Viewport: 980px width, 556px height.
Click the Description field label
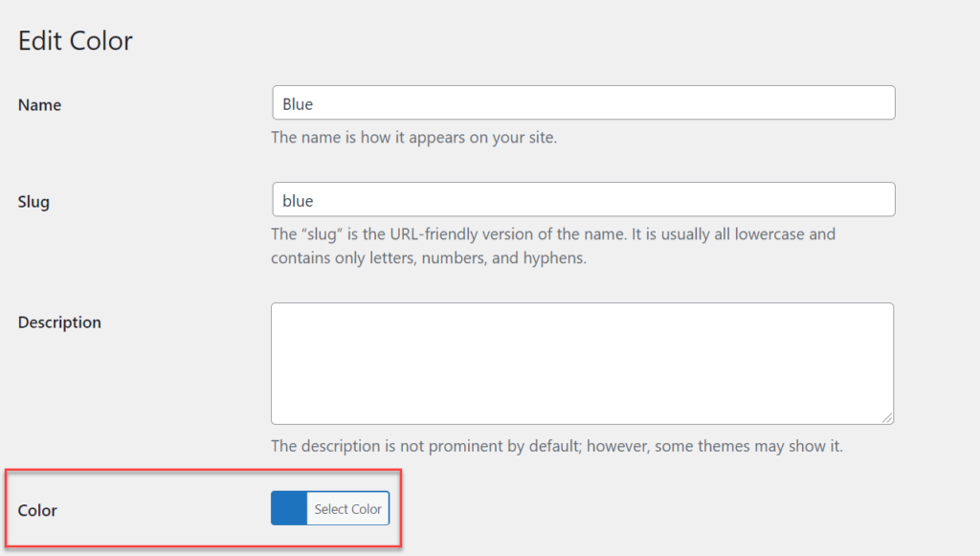coord(59,322)
